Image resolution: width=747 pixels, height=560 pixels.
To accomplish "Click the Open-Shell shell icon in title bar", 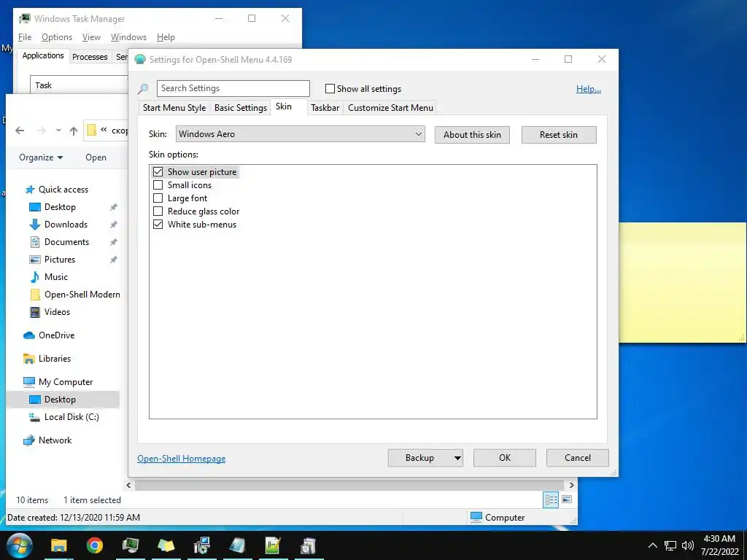I will 140,60.
